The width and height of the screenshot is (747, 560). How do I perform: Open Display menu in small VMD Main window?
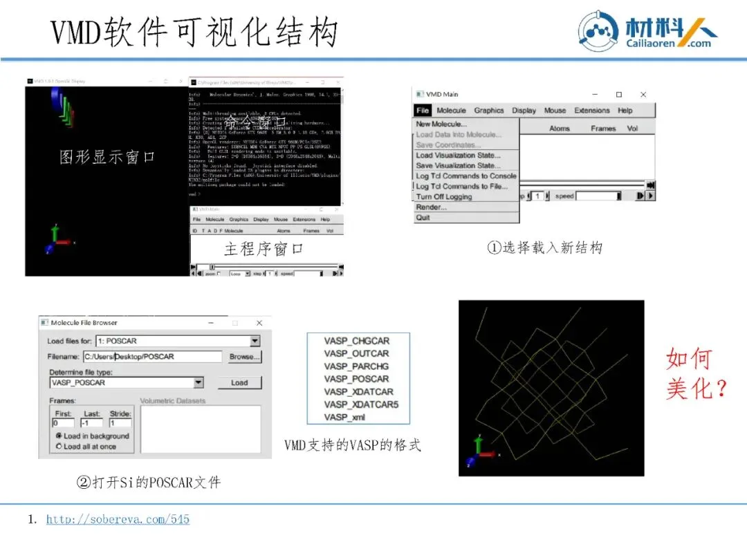(x=261, y=220)
